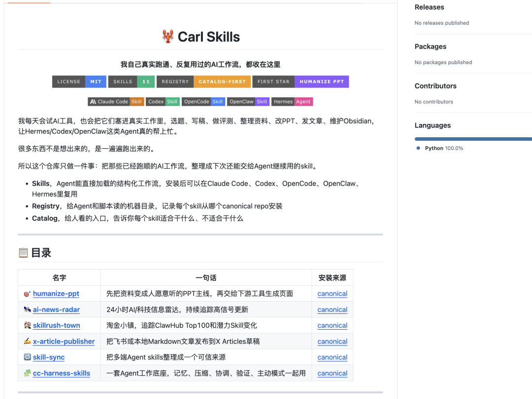
Task: Click canonical link in humanize-ppt row
Action: coord(332,294)
